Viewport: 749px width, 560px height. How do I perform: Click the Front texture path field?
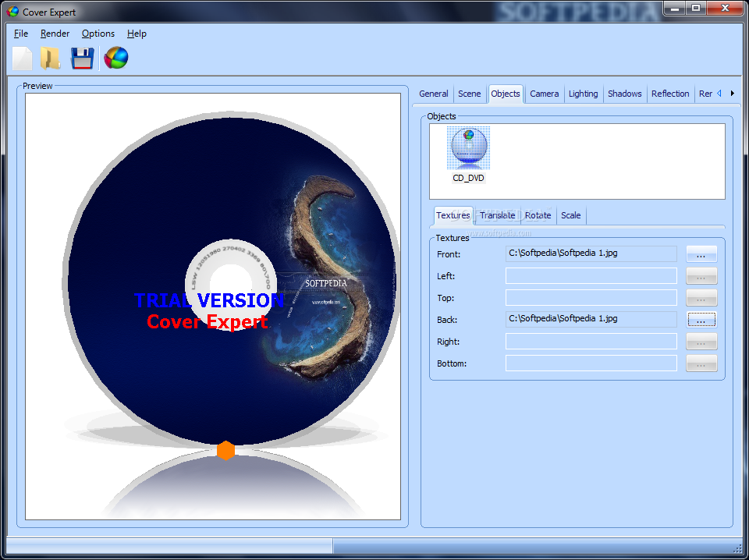[591, 254]
